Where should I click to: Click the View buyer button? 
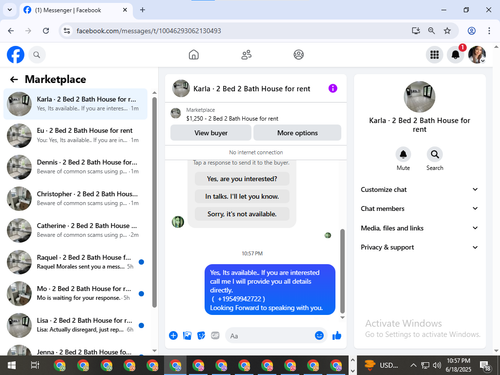211,133
